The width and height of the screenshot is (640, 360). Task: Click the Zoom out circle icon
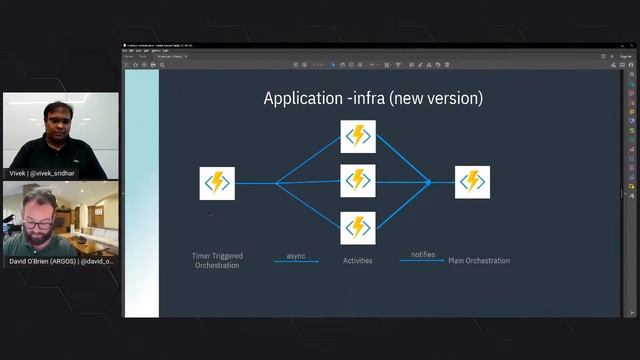click(351, 65)
